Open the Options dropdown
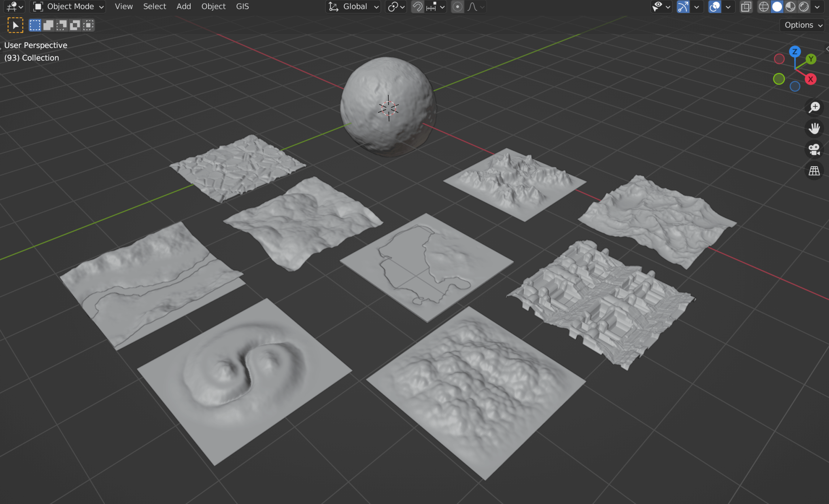 pos(803,25)
